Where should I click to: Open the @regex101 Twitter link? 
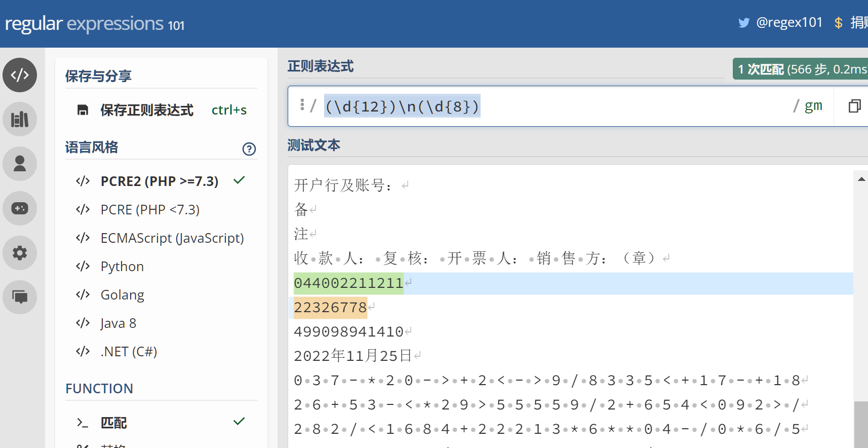789,22
